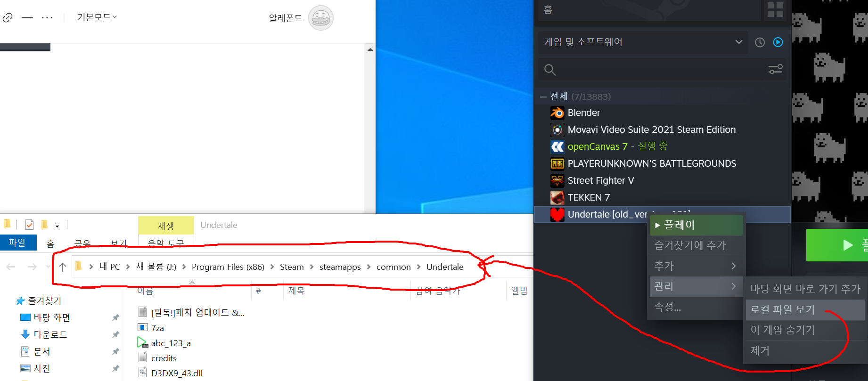Expand the chevron after common in the path
This screenshot has width=868, height=381.
(x=418, y=267)
